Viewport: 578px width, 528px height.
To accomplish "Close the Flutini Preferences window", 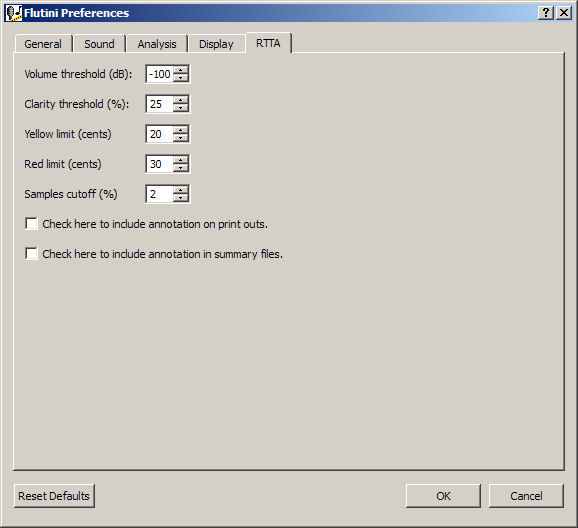I will point(564,13).
